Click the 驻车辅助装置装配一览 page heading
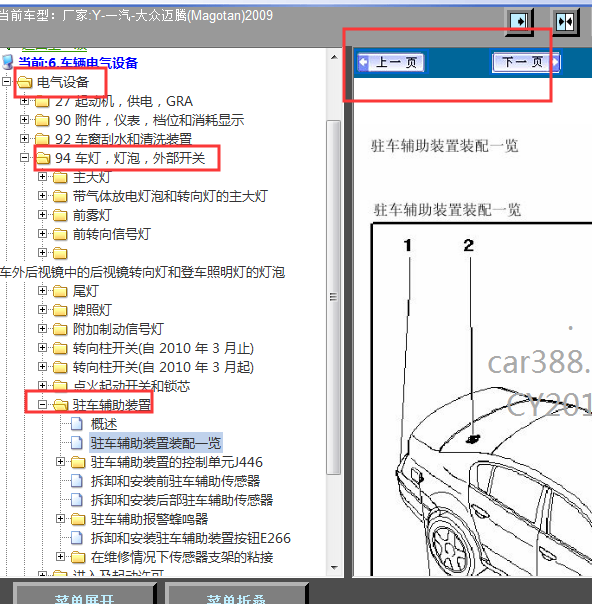The height and width of the screenshot is (604, 592). click(444, 146)
